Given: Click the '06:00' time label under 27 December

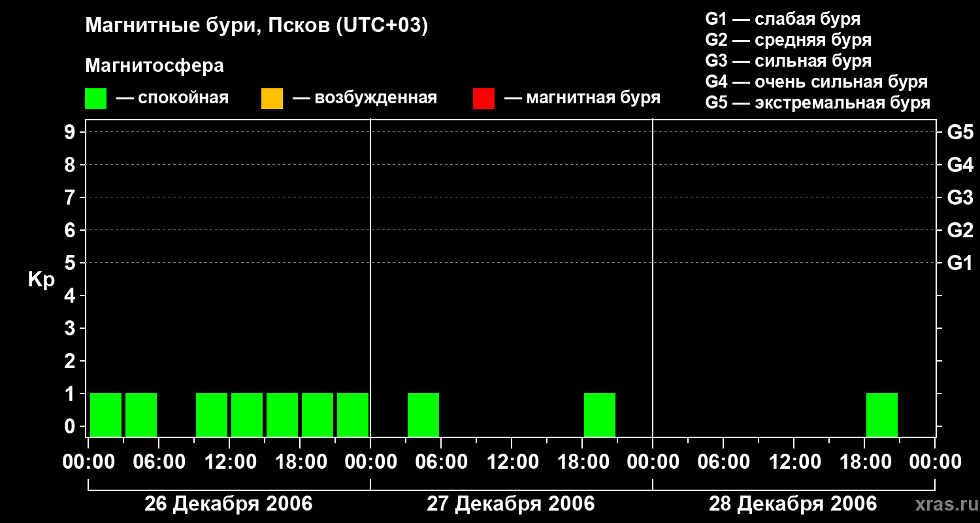Looking at the screenshot, I should 441,462.
